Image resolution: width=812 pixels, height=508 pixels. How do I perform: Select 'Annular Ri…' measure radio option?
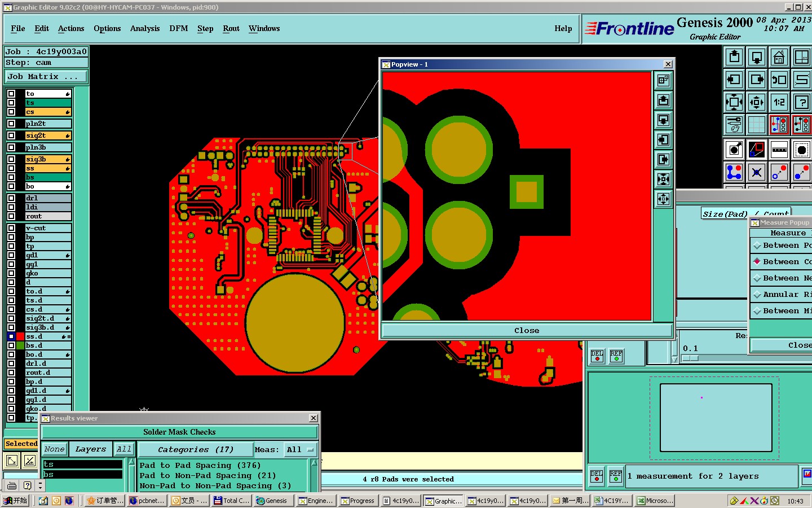[782, 295]
